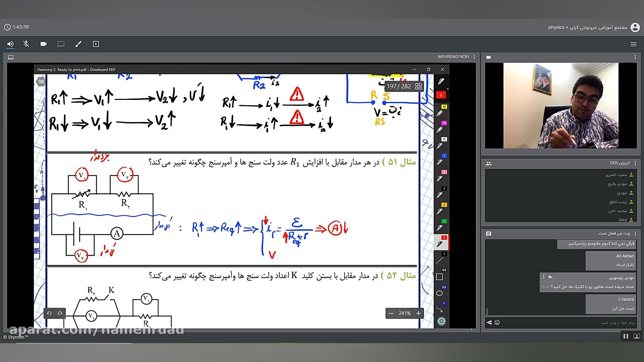Open the page thumbnails grid icon
Image resolution: width=644 pixels, height=362 pixels.
pyautogui.click(x=418, y=86)
